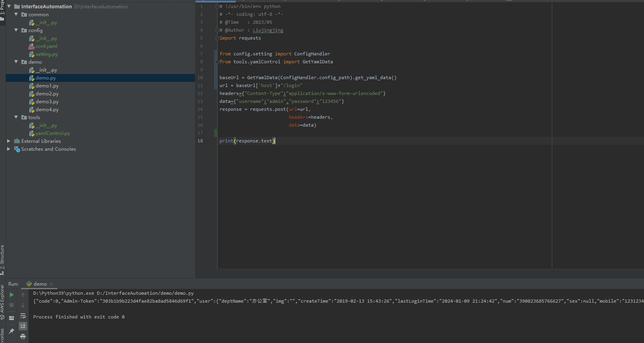Toggle Soft-Wrap in the Run console
Screen dimensions: 644x343
point(23,316)
